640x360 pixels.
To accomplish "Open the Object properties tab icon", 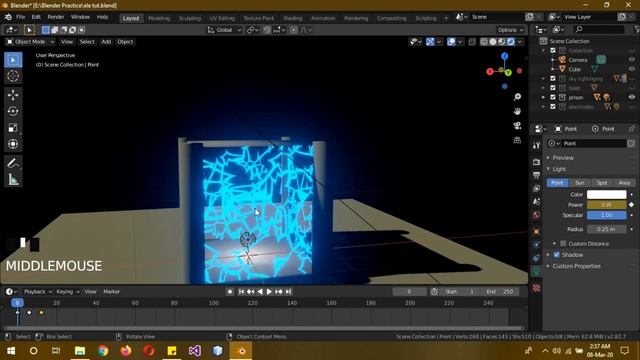I will tap(536, 231).
